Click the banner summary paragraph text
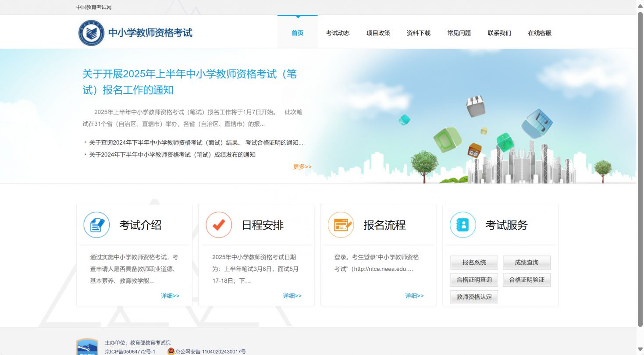Image resolution: width=644 pixels, height=355 pixels. pyautogui.click(x=192, y=118)
